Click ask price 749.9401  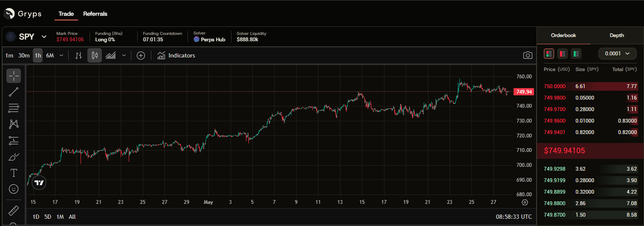(554, 132)
